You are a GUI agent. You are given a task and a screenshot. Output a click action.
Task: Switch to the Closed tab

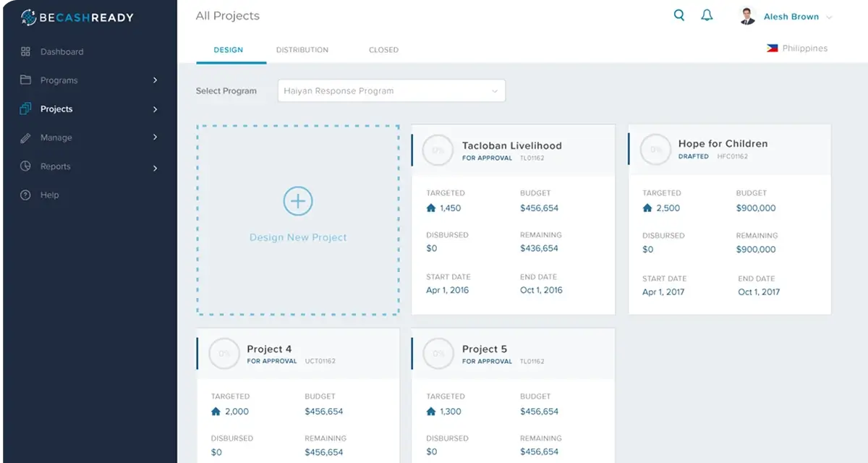(383, 50)
